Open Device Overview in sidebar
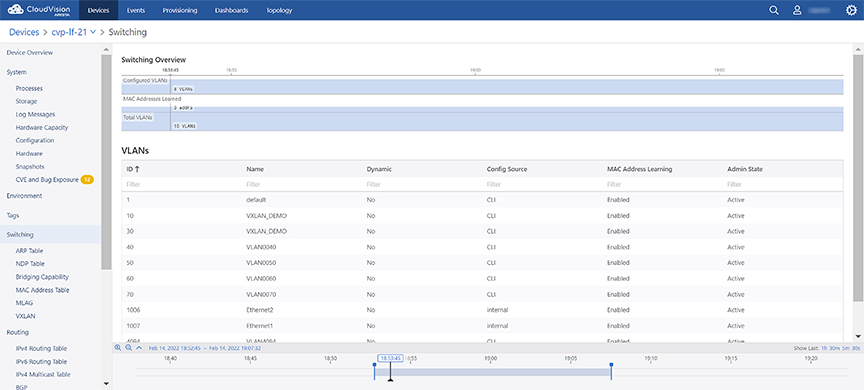 tap(30, 52)
